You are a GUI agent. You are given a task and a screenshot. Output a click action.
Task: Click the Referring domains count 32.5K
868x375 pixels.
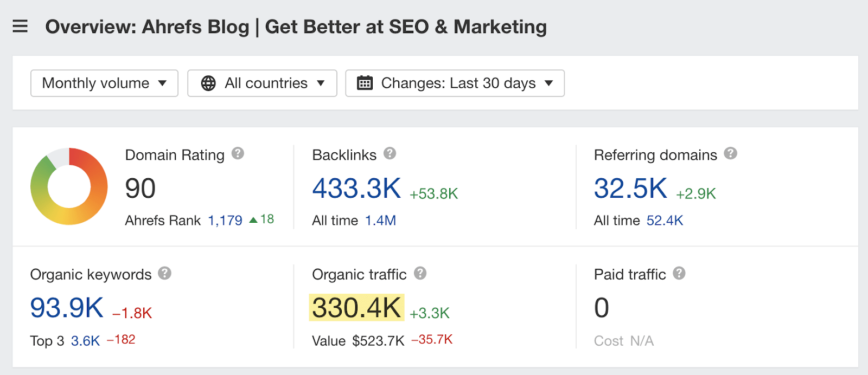click(630, 189)
